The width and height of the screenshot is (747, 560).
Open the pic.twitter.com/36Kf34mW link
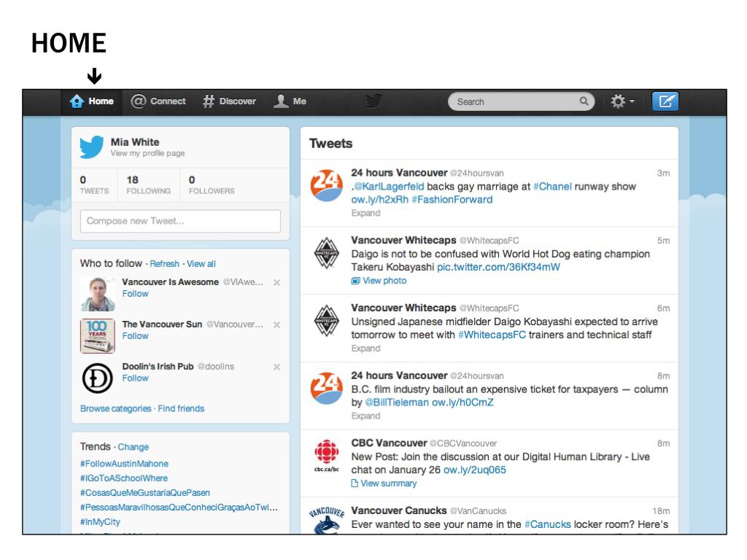coord(498,267)
